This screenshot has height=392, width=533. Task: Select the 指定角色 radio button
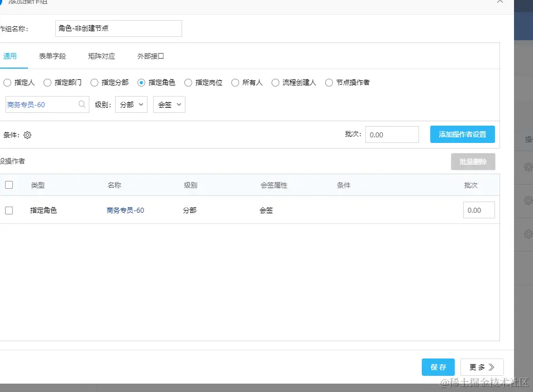(x=141, y=83)
